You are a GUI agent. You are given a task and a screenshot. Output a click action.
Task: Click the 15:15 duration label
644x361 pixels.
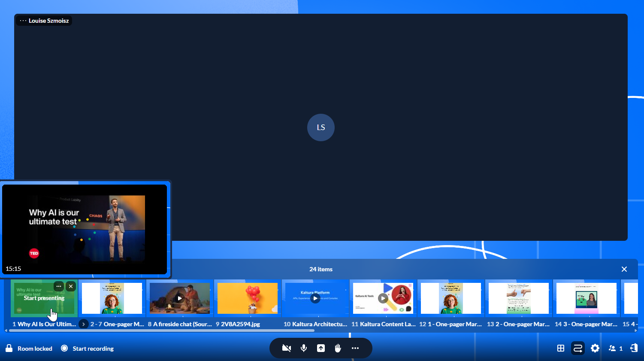click(x=13, y=269)
